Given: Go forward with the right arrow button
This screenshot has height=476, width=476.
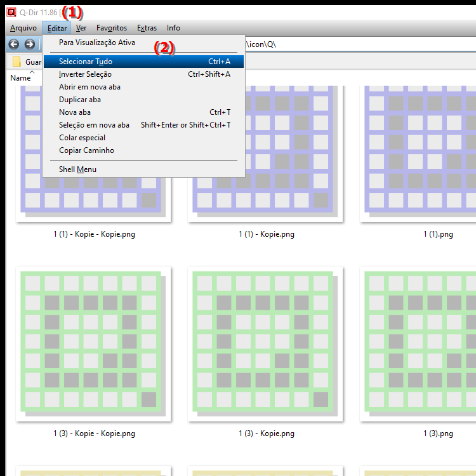Looking at the screenshot, I should (x=29, y=44).
